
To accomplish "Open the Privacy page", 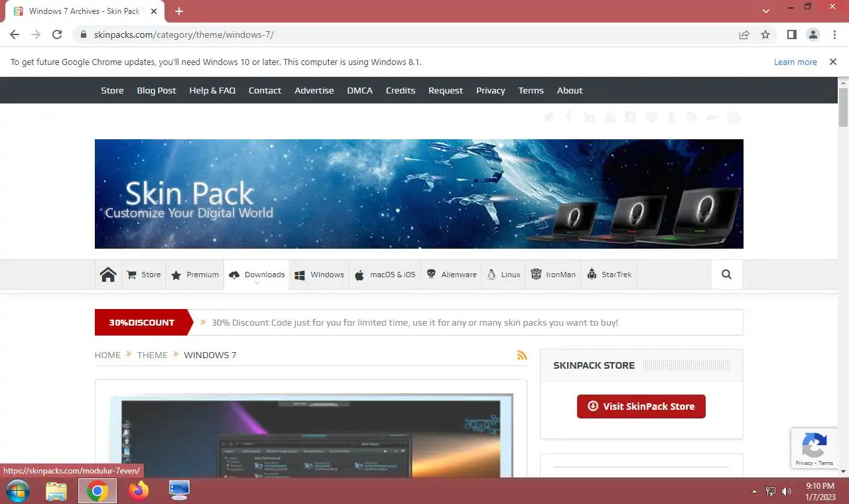I will tap(491, 90).
